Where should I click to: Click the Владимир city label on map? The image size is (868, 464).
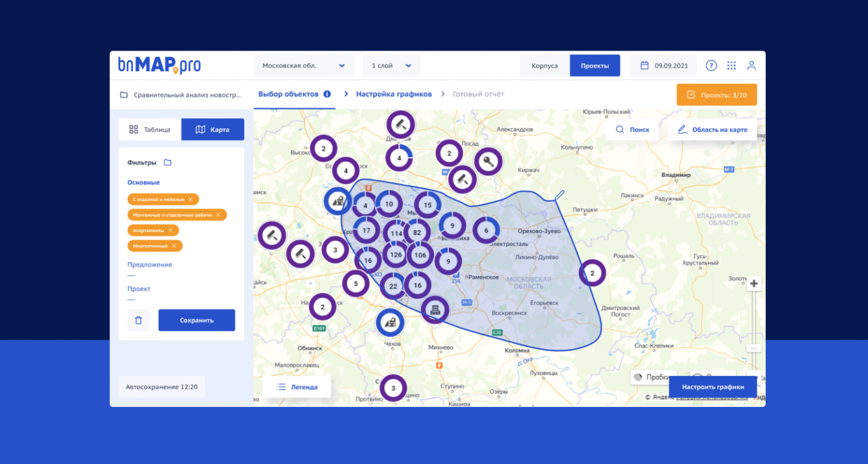[676, 175]
